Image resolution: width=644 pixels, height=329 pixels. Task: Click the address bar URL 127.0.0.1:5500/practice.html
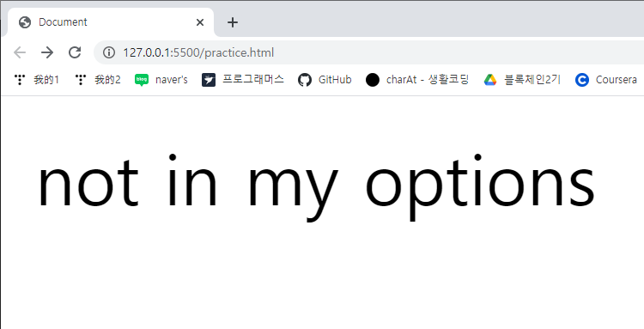point(198,52)
